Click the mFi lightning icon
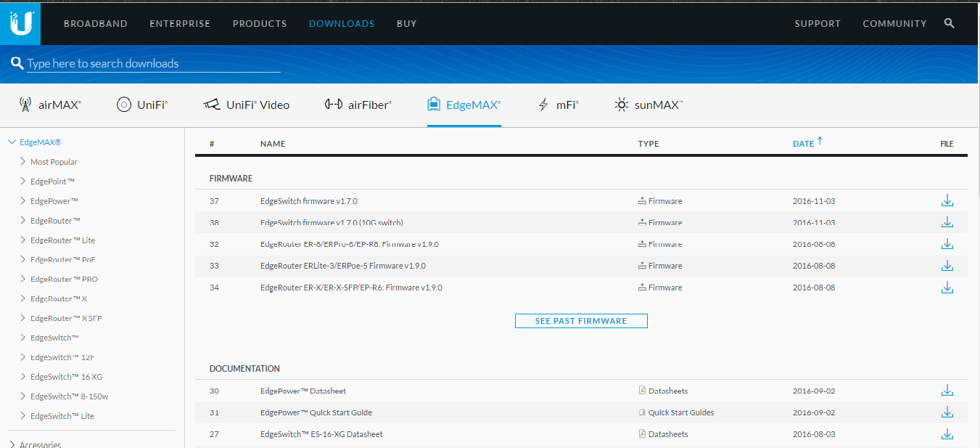 tap(543, 105)
